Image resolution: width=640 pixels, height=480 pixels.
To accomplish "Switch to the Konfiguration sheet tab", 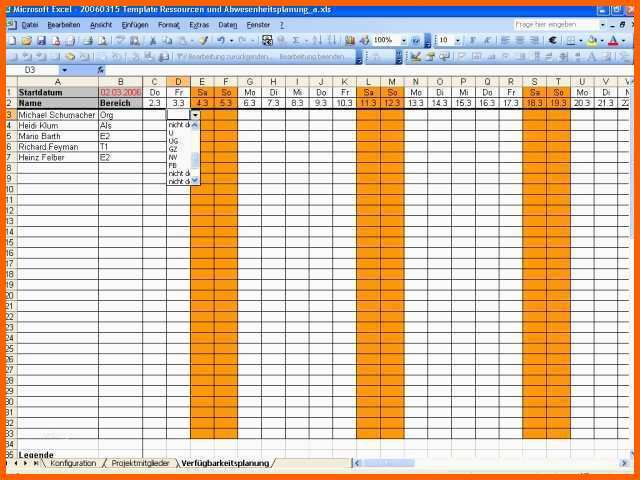I will click(73, 463).
